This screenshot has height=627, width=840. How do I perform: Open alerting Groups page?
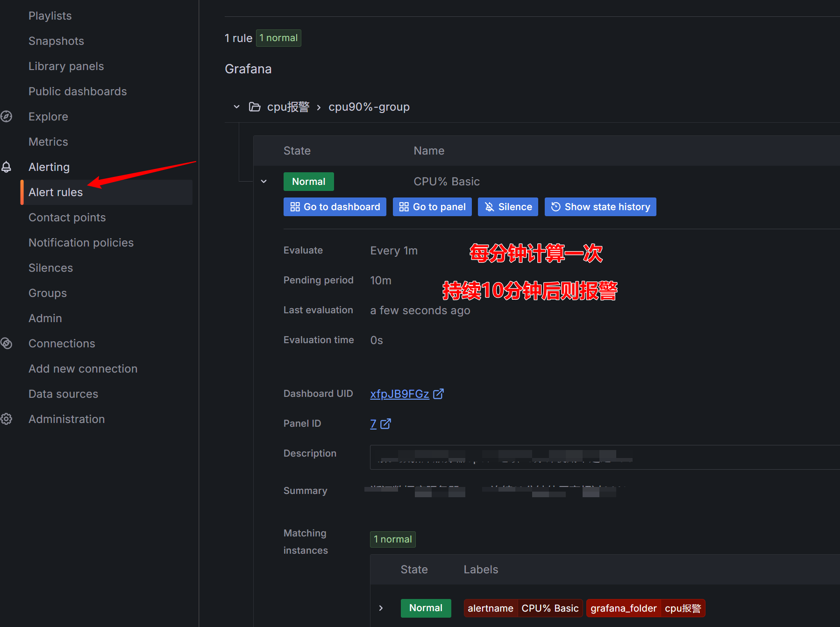[48, 293]
